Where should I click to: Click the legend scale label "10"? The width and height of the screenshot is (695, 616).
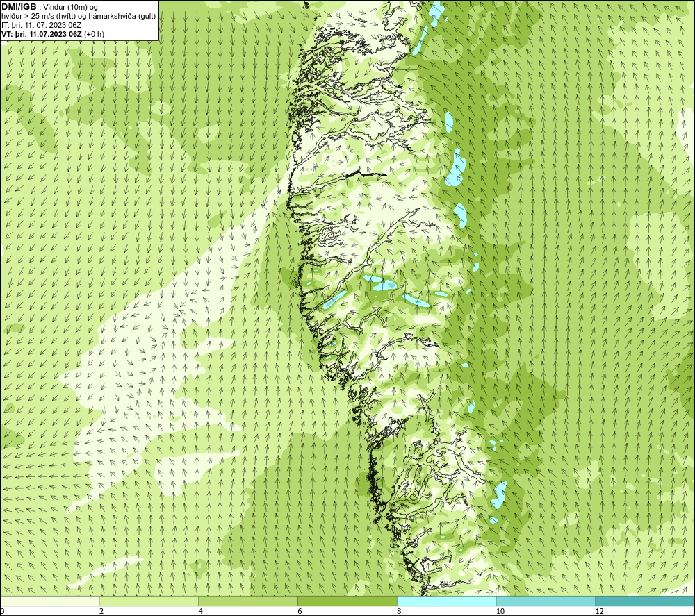[500, 612]
